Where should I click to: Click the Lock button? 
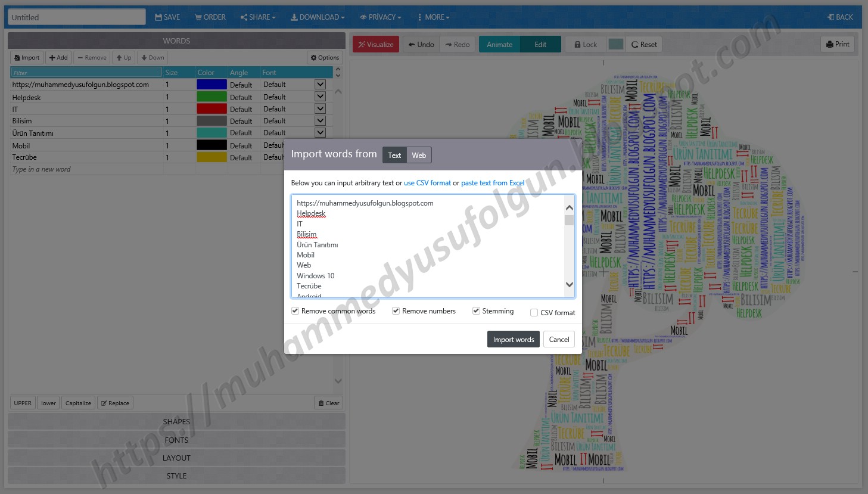[x=586, y=45]
